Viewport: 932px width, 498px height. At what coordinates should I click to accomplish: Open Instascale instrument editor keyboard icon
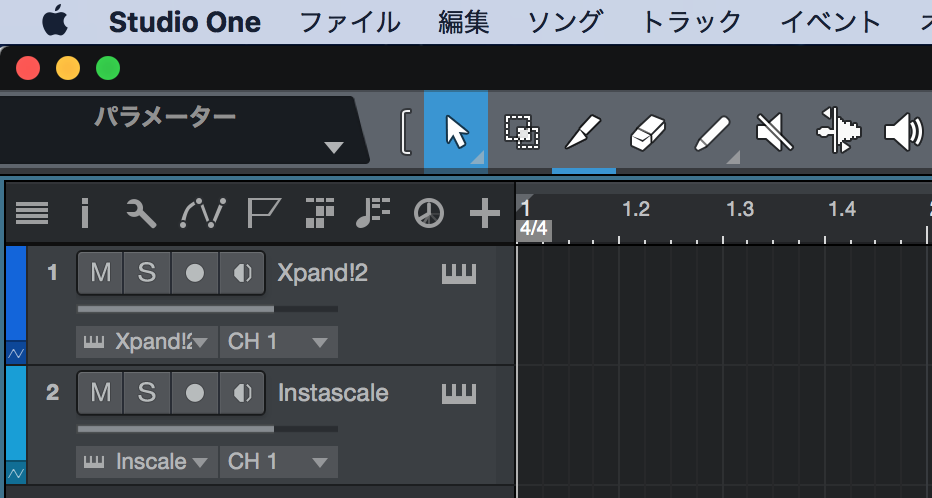point(459,394)
